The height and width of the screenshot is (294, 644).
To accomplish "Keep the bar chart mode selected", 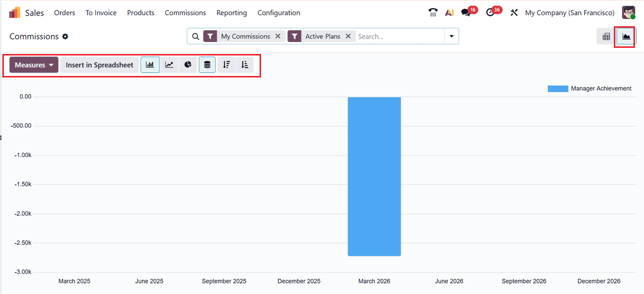I will 150,65.
